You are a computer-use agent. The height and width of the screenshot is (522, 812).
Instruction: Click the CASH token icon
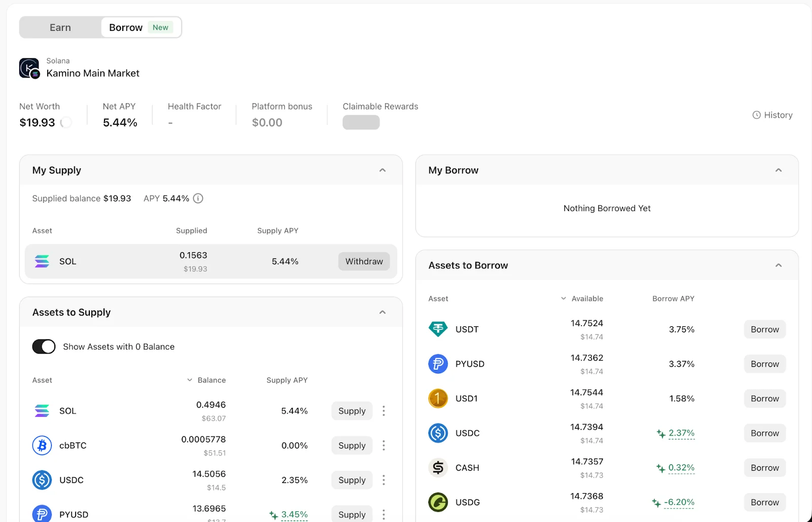pyautogui.click(x=438, y=468)
